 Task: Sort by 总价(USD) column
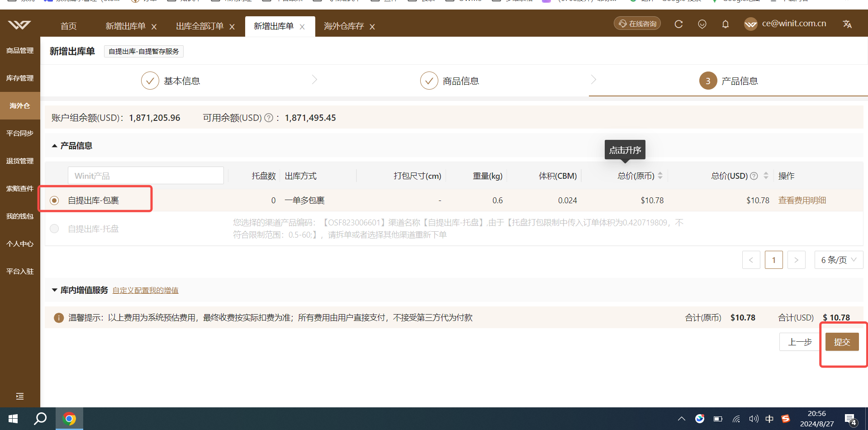[x=766, y=176]
